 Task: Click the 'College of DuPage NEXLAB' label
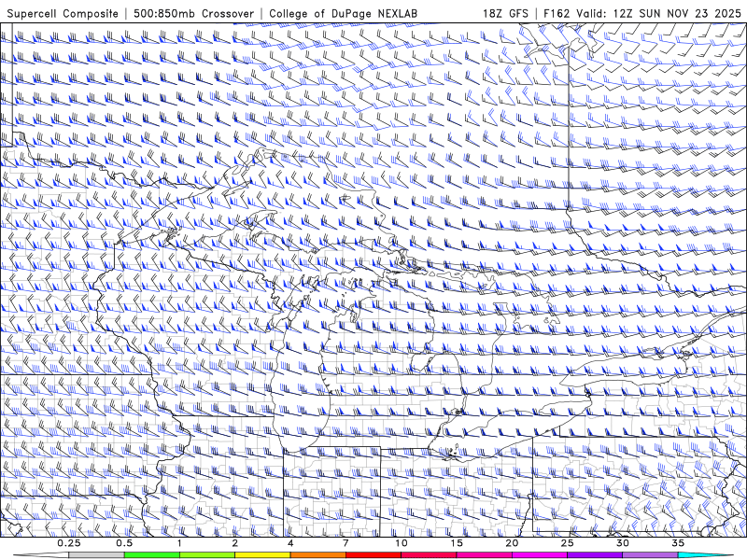tap(343, 13)
